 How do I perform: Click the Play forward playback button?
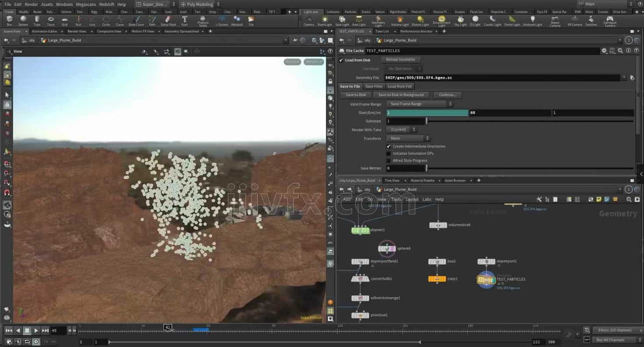(x=36, y=330)
